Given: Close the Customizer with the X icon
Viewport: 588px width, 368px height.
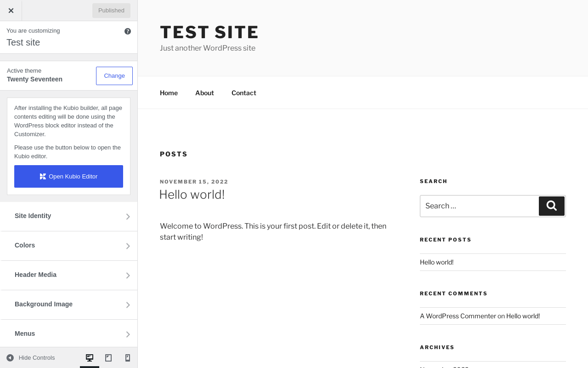Looking at the screenshot, I should click(x=11, y=11).
